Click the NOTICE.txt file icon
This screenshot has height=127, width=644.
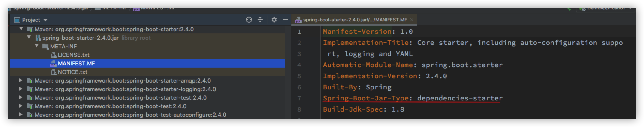pos(53,72)
